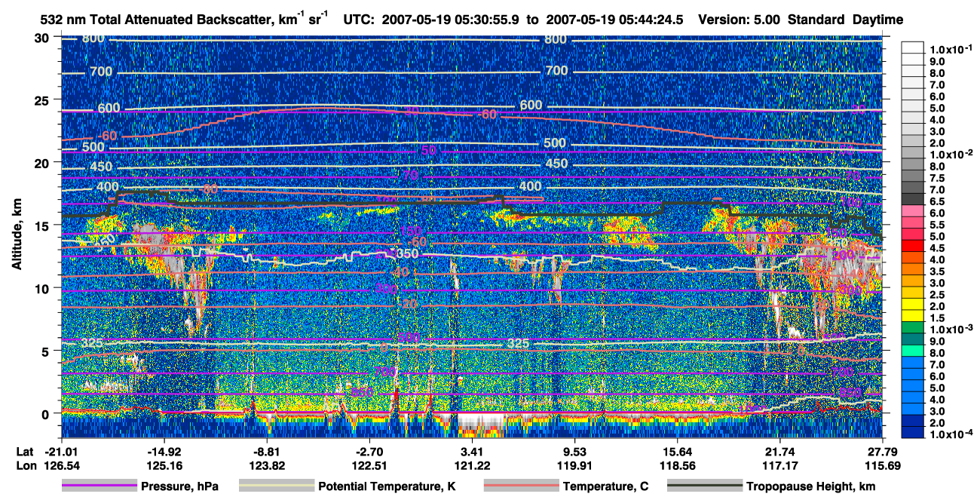Click the 'Potential Temperature, K' legend label
The image size is (980, 503).
coord(387,487)
